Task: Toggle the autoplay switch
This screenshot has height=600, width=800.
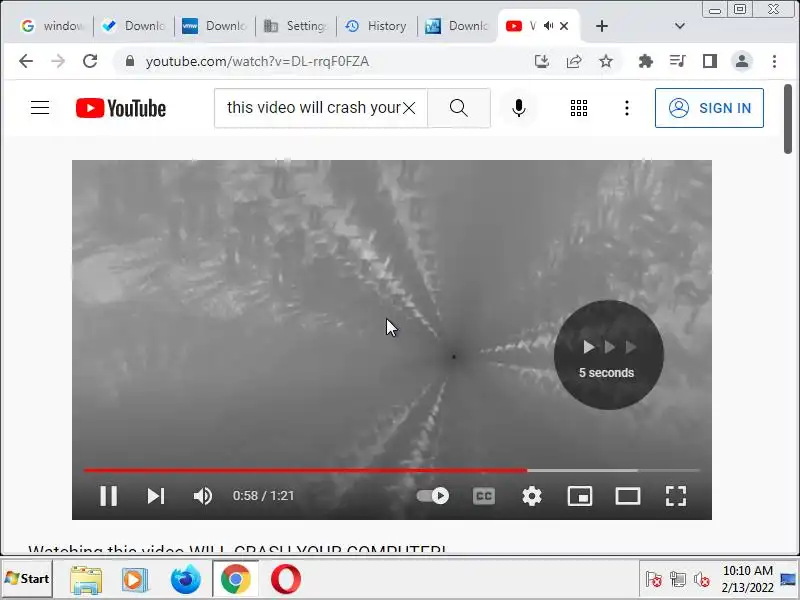Action: [433, 496]
